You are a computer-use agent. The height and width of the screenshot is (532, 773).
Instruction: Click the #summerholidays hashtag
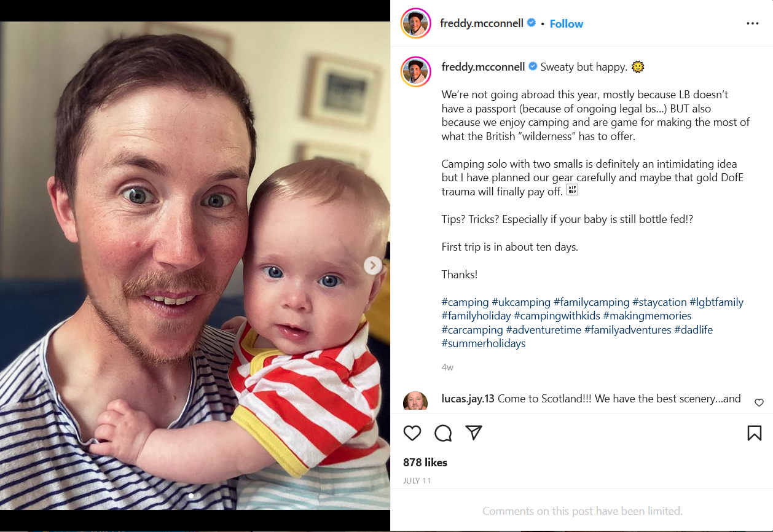[x=484, y=343]
